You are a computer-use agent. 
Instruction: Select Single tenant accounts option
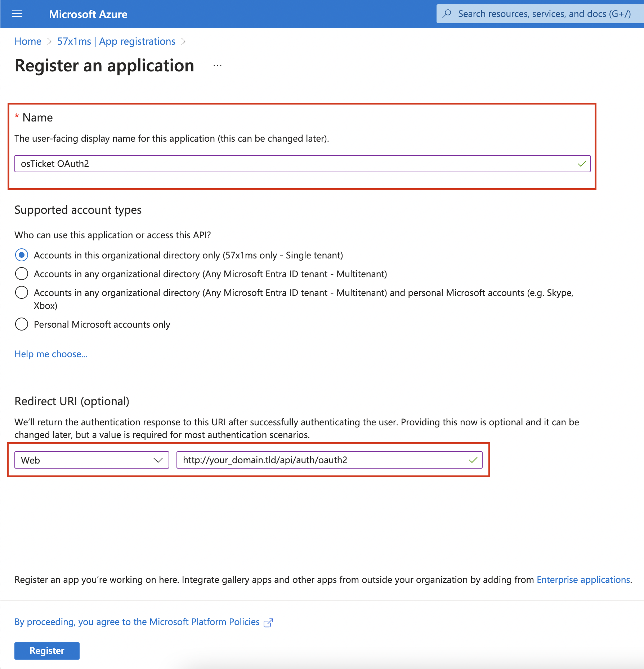21,255
